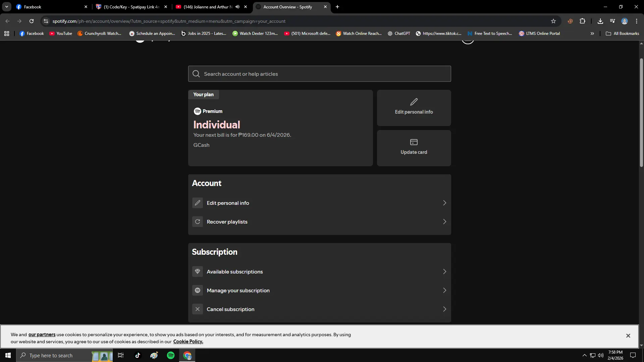
Task: Reload the page with the refresh button
Action: point(32,21)
